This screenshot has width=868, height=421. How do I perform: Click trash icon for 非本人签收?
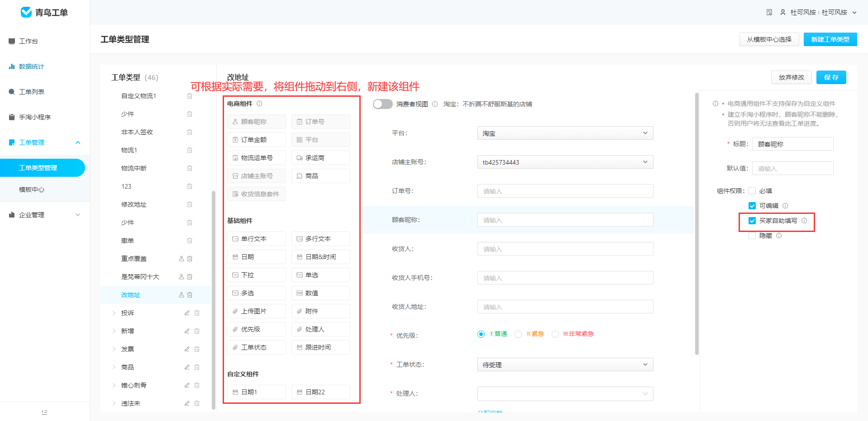190,132
